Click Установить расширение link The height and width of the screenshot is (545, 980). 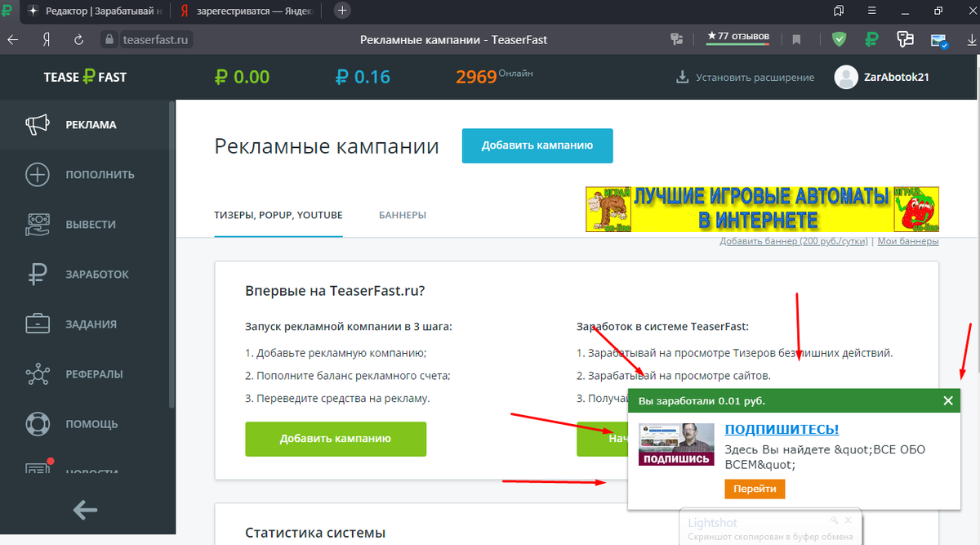point(755,77)
